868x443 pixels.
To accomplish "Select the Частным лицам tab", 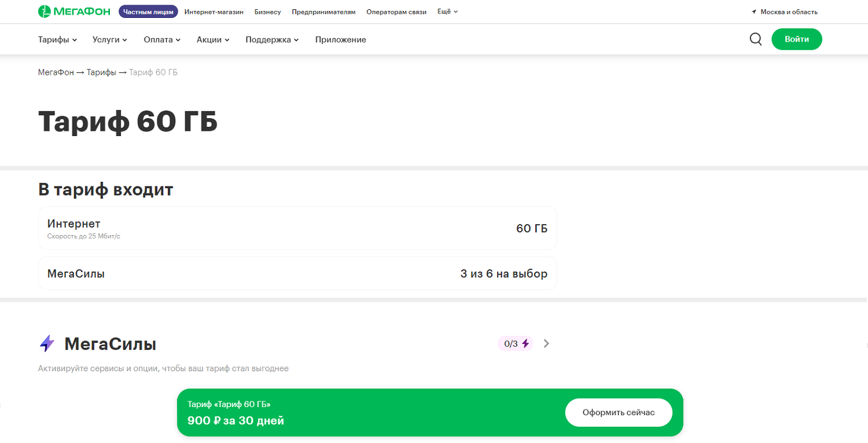I will (x=148, y=12).
